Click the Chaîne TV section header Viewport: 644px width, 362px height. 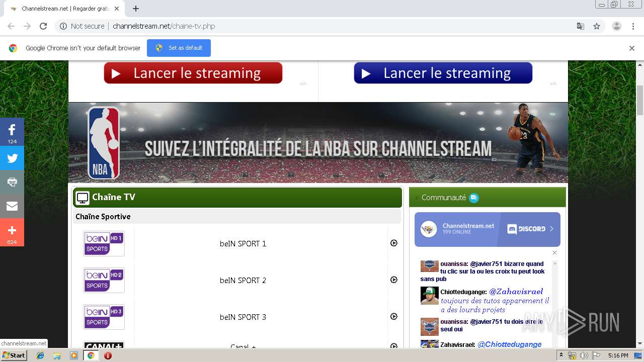237,197
